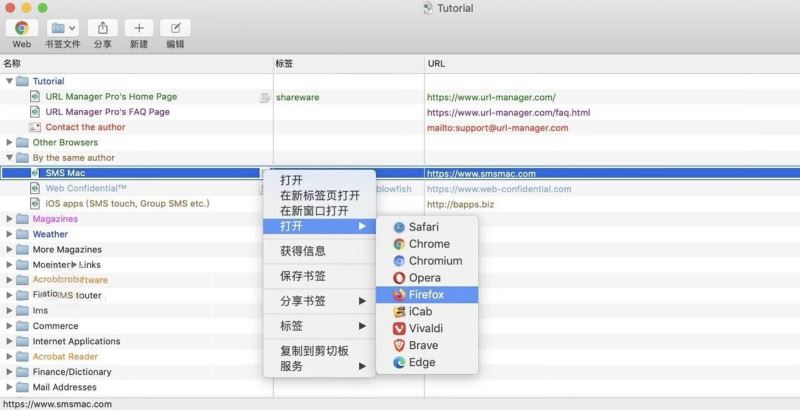The image size is (800, 410).
Task: Select the SMS Mac bookmark row
Action: click(x=400, y=173)
